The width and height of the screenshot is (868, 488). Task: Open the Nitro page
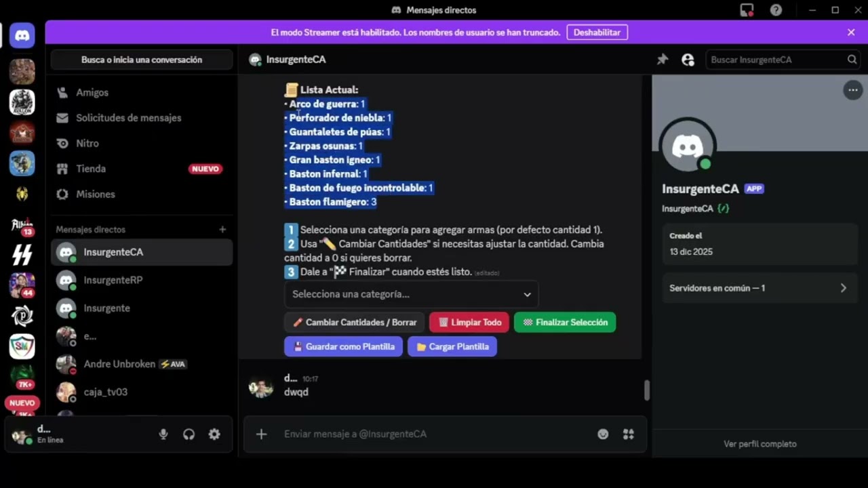click(141, 143)
